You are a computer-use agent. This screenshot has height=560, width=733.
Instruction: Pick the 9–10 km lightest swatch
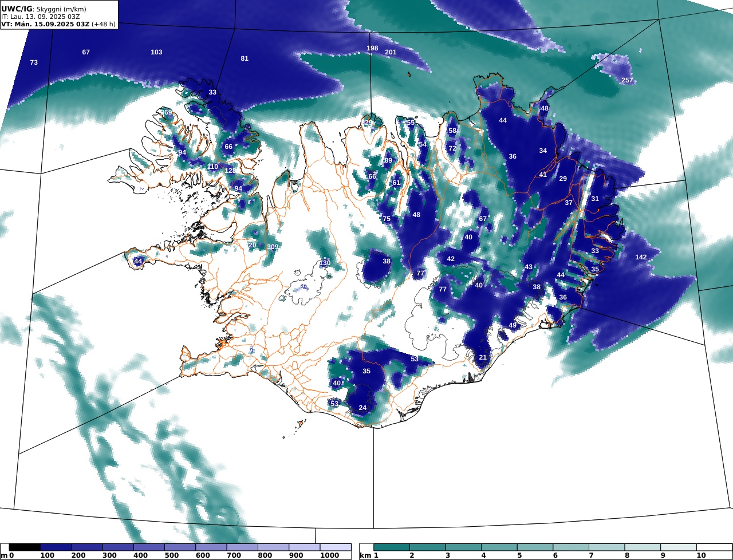pyautogui.click(x=679, y=547)
